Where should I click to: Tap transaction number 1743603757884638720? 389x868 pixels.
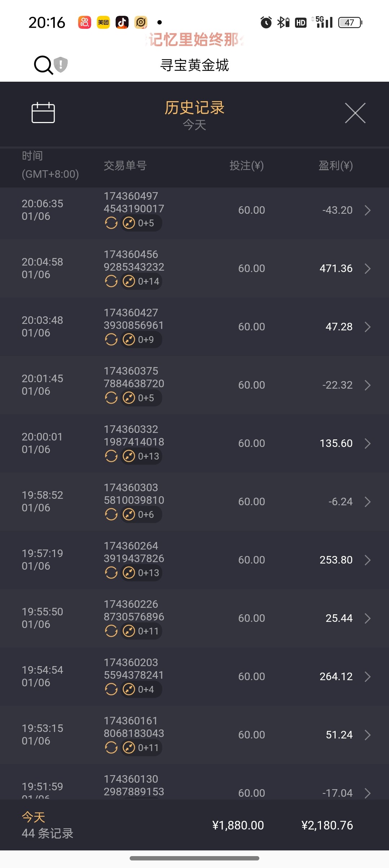click(x=134, y=377)
